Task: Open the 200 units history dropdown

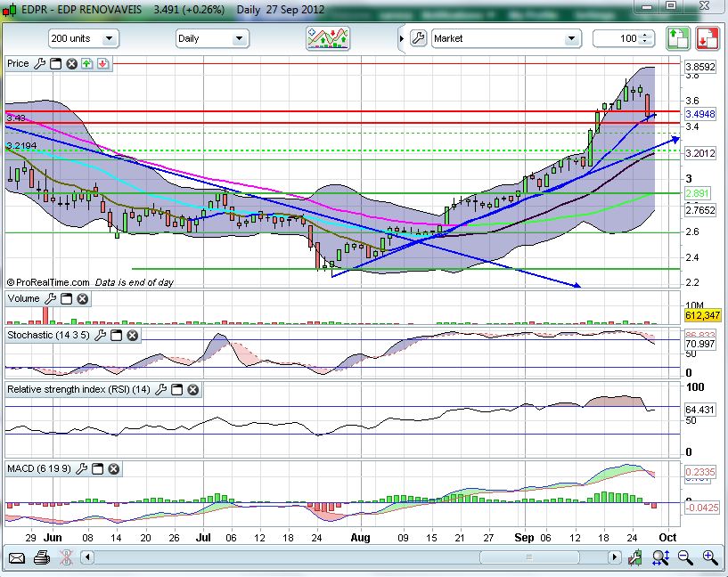Action: tap(84, 38)
